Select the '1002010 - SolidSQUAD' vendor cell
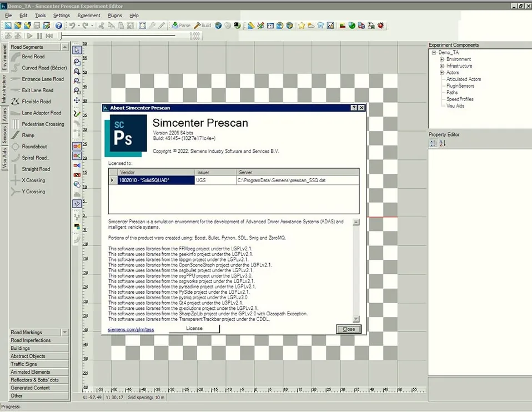The image size is (532, 412). 156,180
